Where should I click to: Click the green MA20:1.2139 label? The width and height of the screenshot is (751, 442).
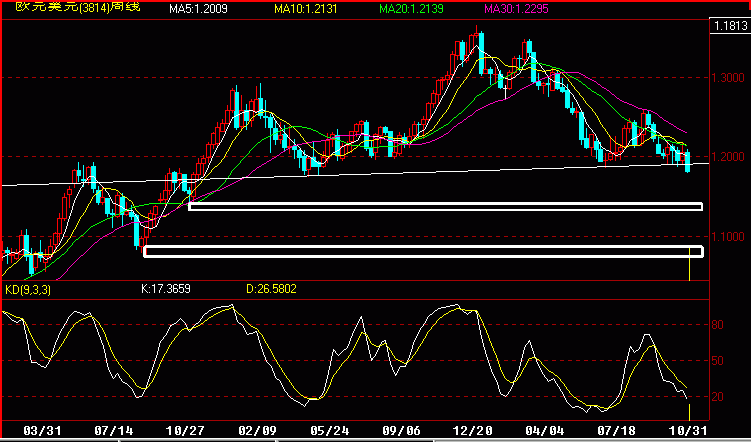(x=411, y=8)
